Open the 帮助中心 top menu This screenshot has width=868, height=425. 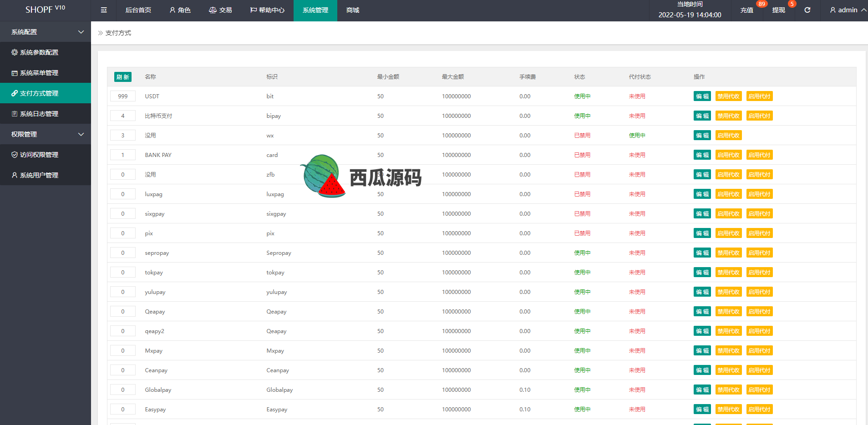[267, 10]
